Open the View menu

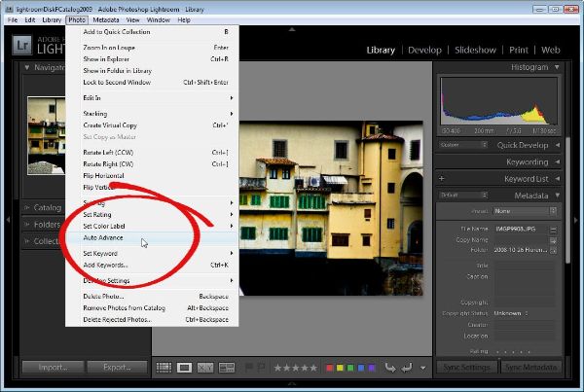point(132,19)
